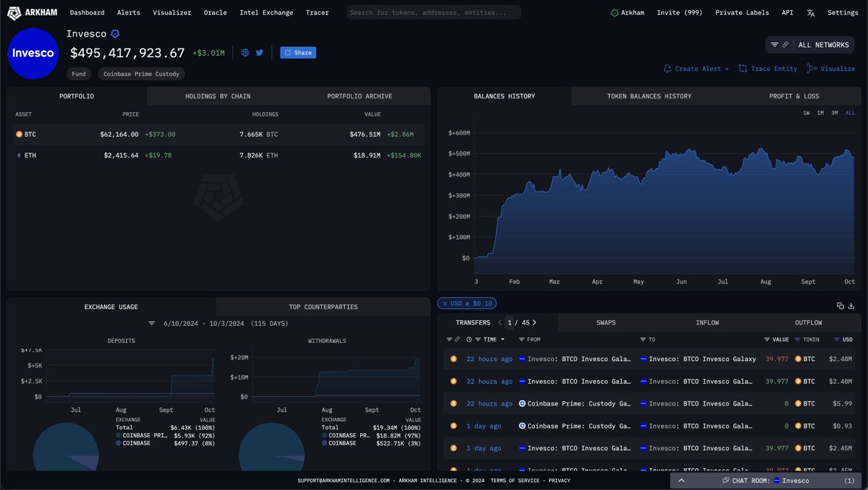Image resolution: width=868 pixels, height=490 pixels.
Task: Click Create Alert +
Action: point(697,69)
